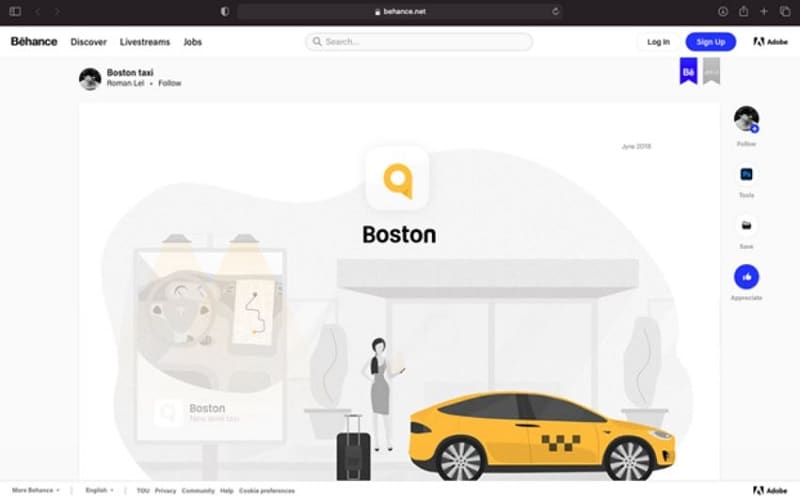This screenshot has height=498, width=800.
Task: Go to Behance home logo
Action: [34, 41]
